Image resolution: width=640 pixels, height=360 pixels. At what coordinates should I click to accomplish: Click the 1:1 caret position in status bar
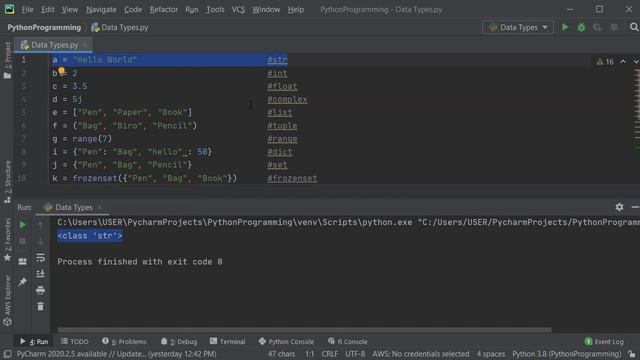pos(310,354)
